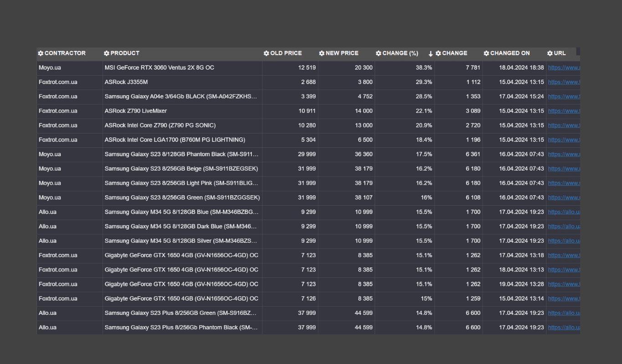Click the gear icon beside OLD PRICE
622x364 pixels.
pyautogui.click(x=266, y=53)
